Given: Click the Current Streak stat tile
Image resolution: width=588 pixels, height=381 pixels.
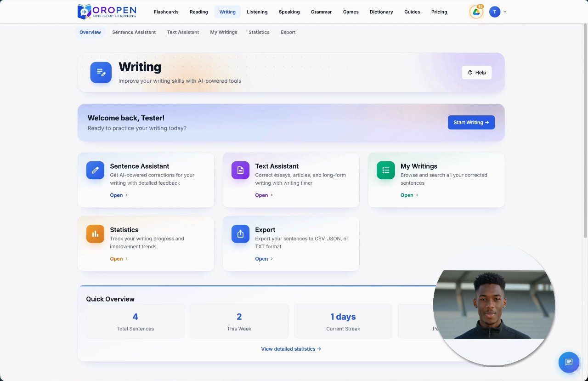Looking at the screenshot, I should click(343, 321).
